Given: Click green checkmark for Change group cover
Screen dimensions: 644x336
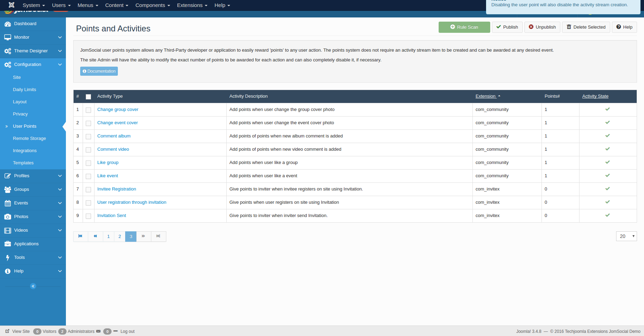Looking at the screenshot, I should pos(607,109).
